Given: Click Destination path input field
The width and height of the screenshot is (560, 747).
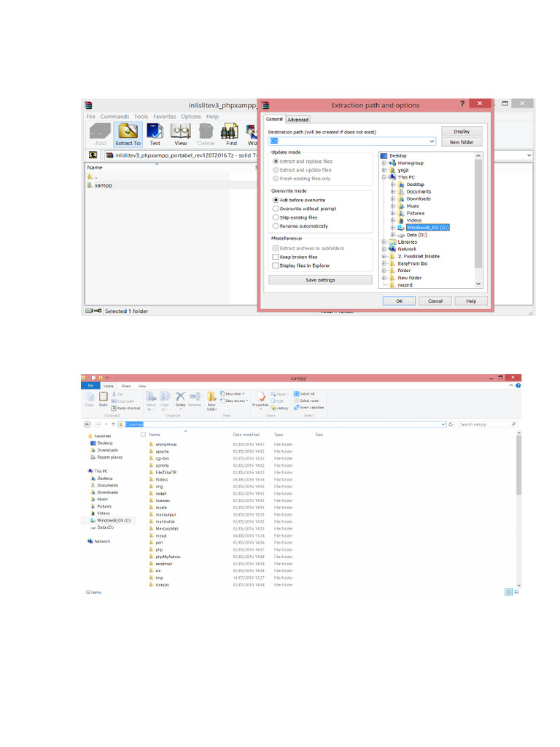Looking at the screenshot, I should (x=351, y=141).
